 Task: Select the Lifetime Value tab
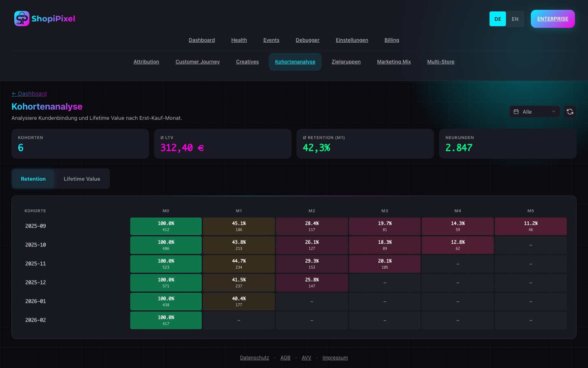(82, 179)
